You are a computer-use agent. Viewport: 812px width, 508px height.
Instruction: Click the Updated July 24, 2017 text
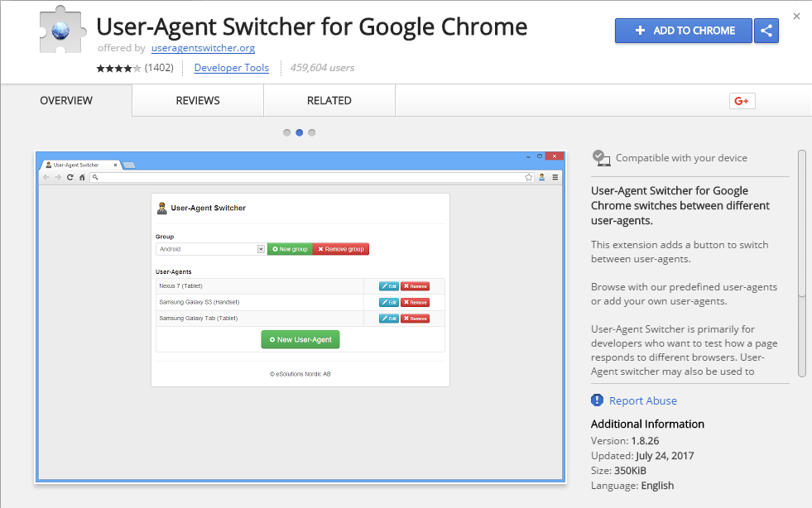click(642, 456)
